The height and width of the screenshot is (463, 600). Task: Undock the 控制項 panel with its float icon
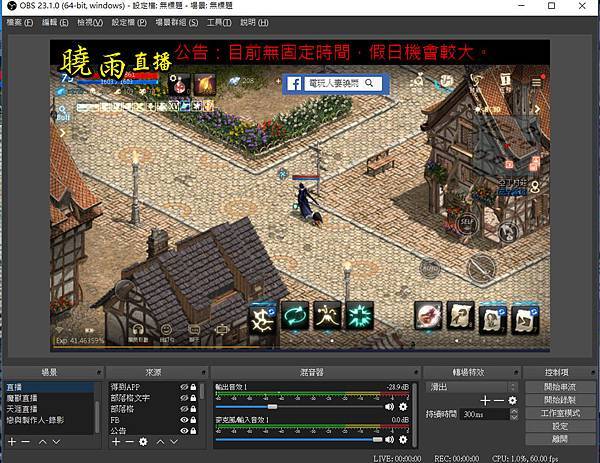(x=593, y=372)
